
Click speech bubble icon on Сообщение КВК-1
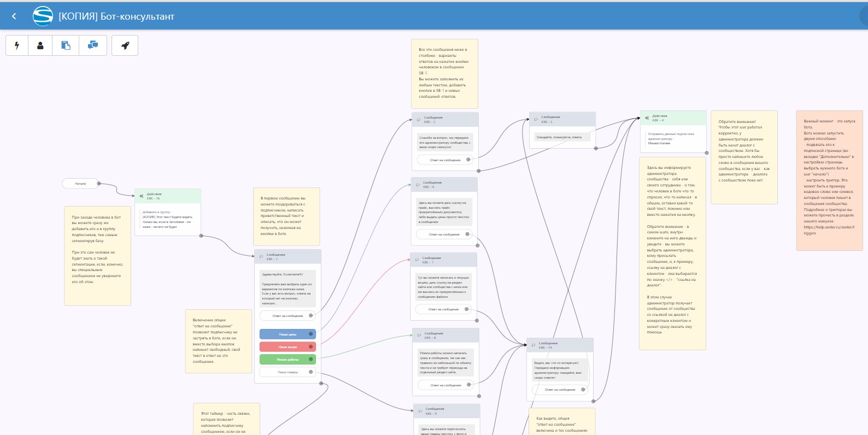pyautogui.click(x=261, y=257)
